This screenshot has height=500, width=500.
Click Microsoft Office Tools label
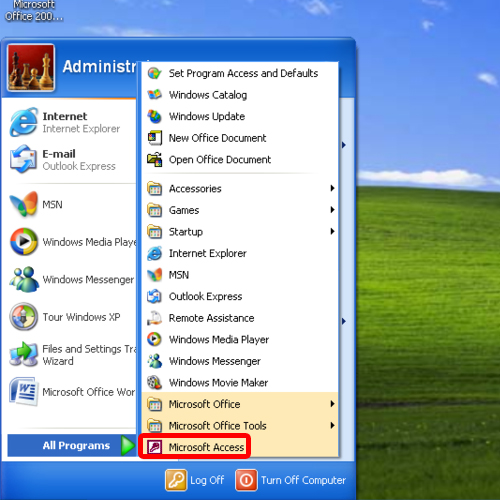(218, 426)
